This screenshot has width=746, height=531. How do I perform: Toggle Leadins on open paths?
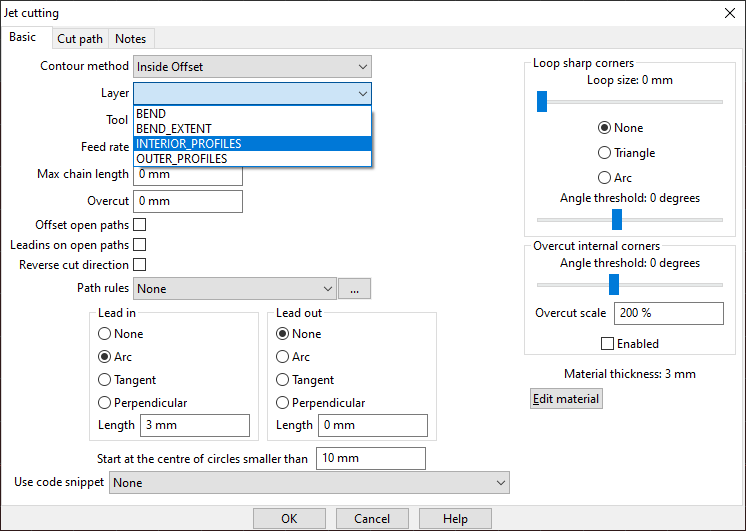tap(140, 245)
